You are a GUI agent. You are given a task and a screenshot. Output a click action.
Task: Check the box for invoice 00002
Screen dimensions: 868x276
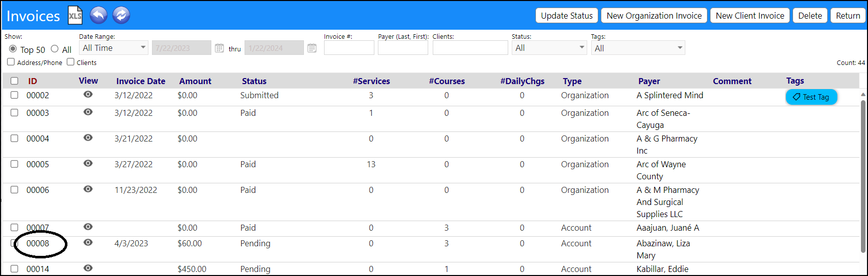point(15,95)
